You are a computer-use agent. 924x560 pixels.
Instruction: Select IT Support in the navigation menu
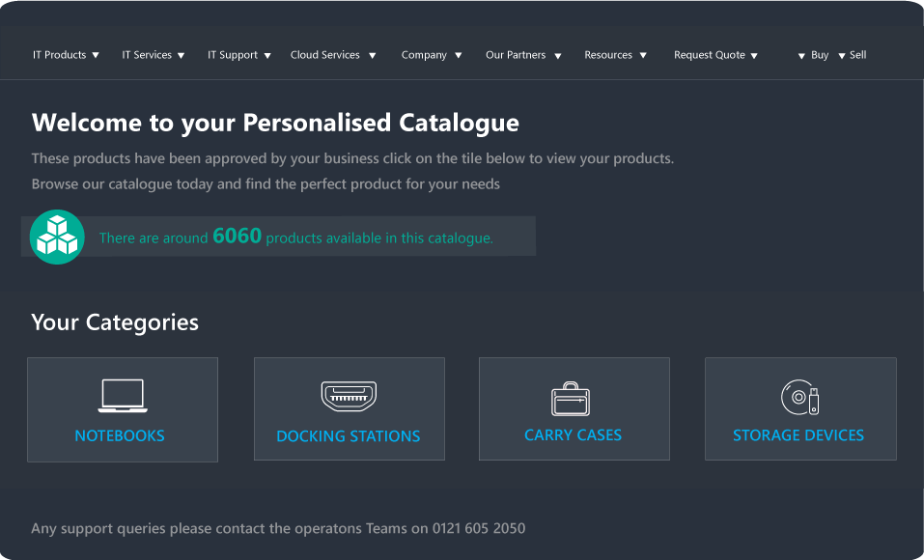(x=238, y=55)
